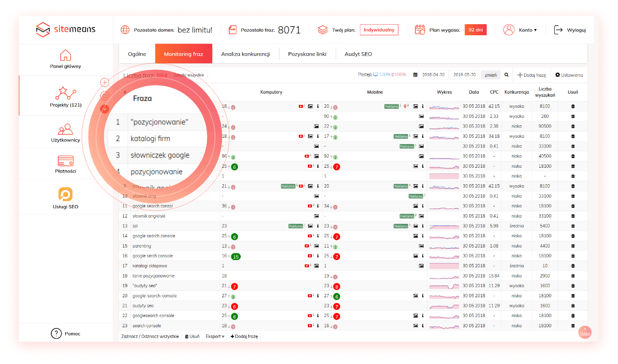This screenshot has width=618, height=364.
Task: Open the Audyt SEO tab
Action: pyautogui.click(x=358, y=54)
